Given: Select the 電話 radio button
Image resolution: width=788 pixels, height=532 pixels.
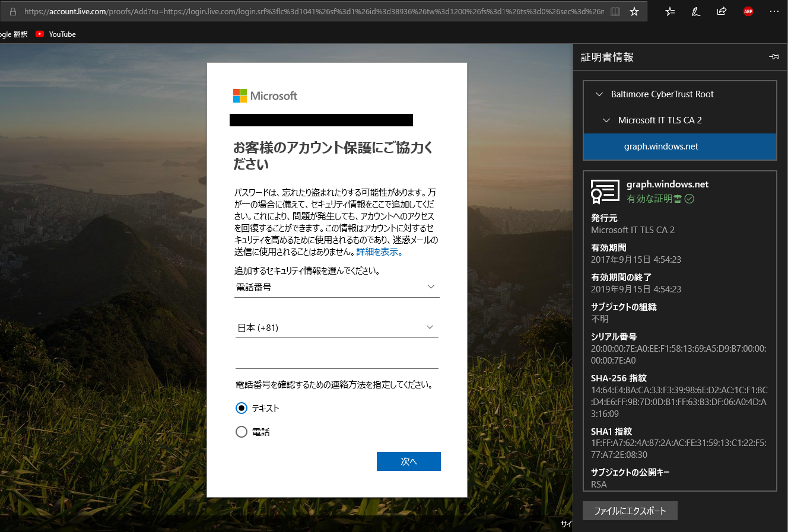Looking at the screenshot, I should pos(242,432).
